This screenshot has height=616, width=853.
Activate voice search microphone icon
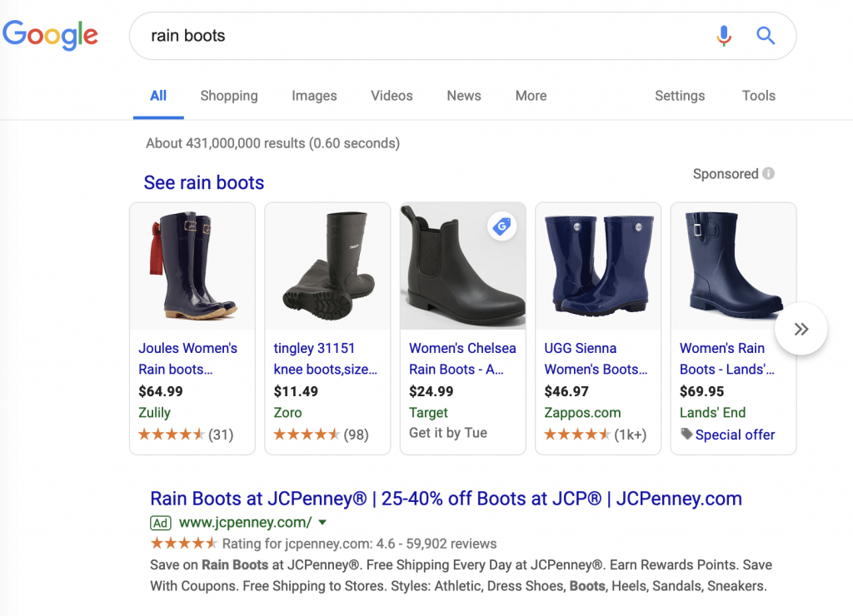pos(724,36)
